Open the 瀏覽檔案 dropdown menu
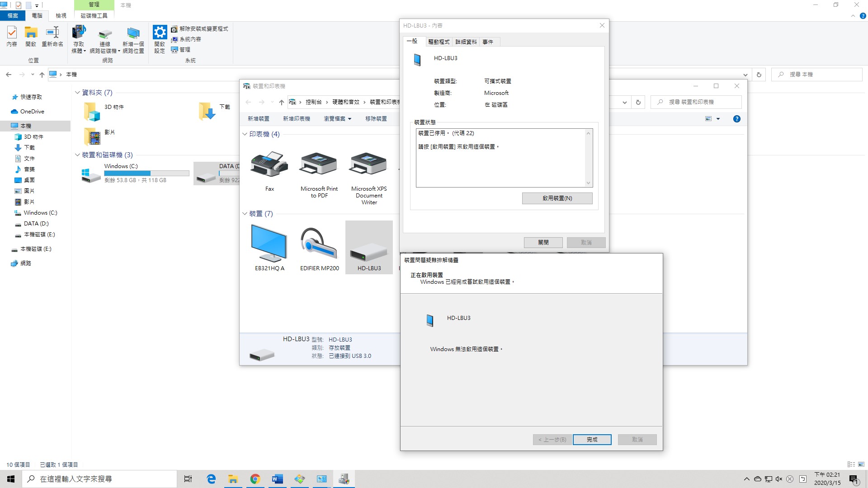 coord(337,119)
